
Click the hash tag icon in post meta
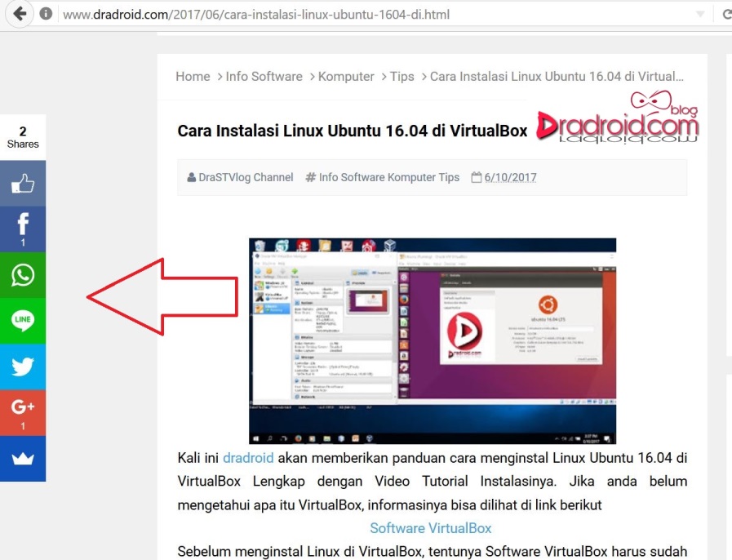coord(310,177)
